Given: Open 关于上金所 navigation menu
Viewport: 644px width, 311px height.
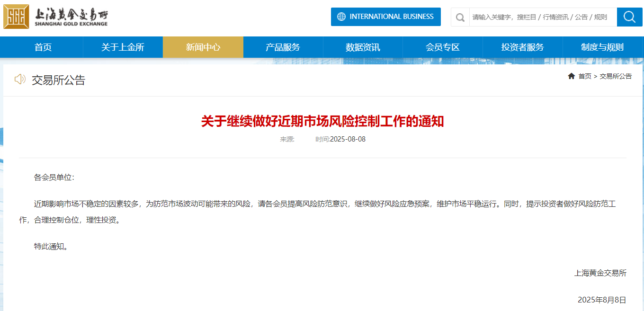Looking at the screenshot, I should click(123, 47).
